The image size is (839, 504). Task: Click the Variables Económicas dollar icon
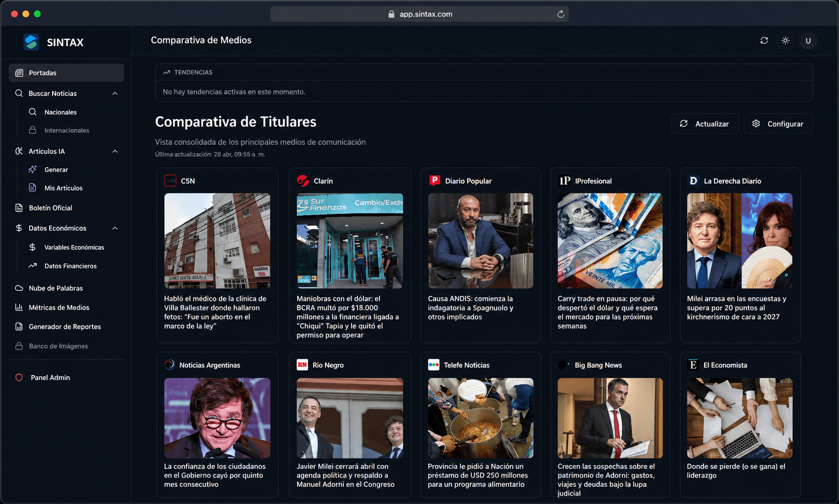tap(33, 247)
